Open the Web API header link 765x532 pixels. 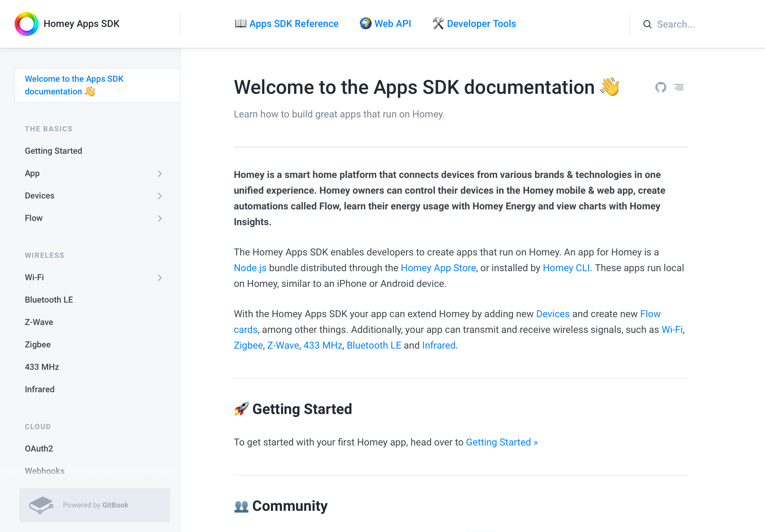[x=385, y=24]
